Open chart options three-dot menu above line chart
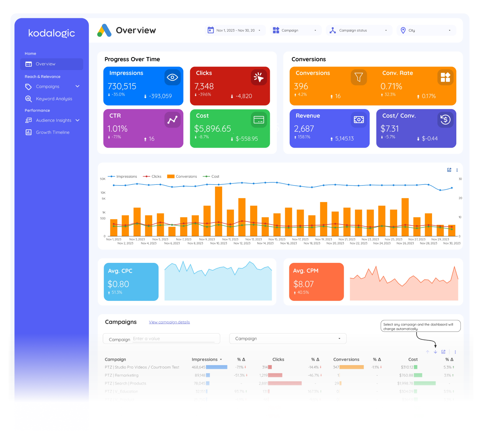This screenshot has width=480, height=448. (457, 170)
